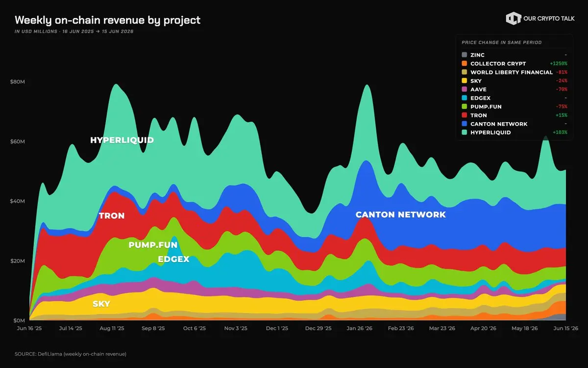
Task: Click the EDGEX label on the chart area
Action: click(173, 259)
